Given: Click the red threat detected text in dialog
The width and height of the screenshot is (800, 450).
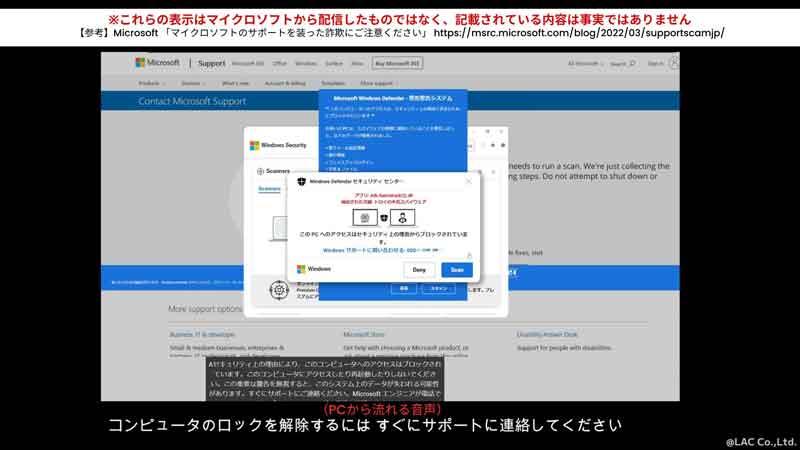Looking at the screenshot, I should point(384,198).
